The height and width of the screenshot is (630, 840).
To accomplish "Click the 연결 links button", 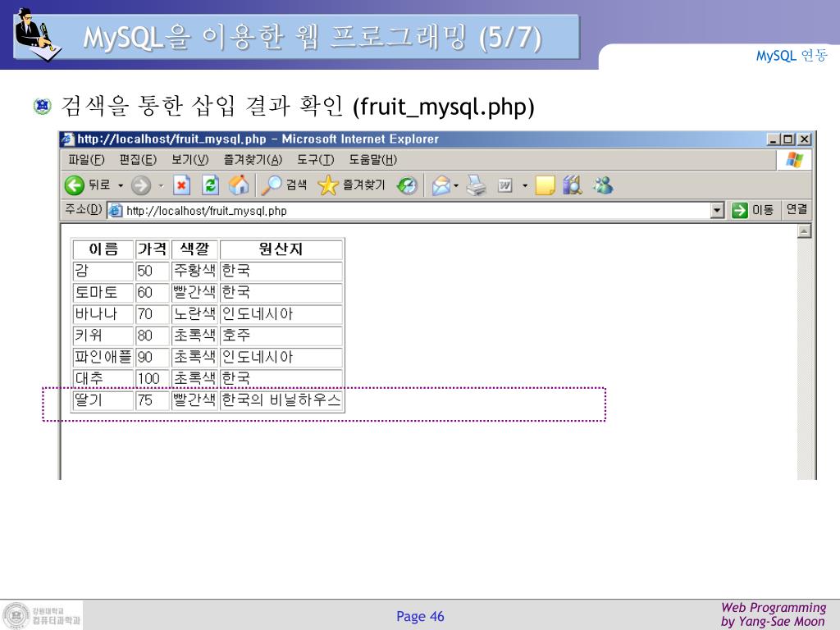I will coord(797,209).
